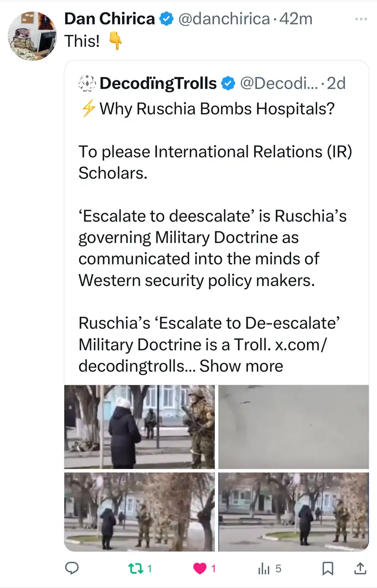Open the @danchirica handle link

pyautogui.click(x=224, y=19)
